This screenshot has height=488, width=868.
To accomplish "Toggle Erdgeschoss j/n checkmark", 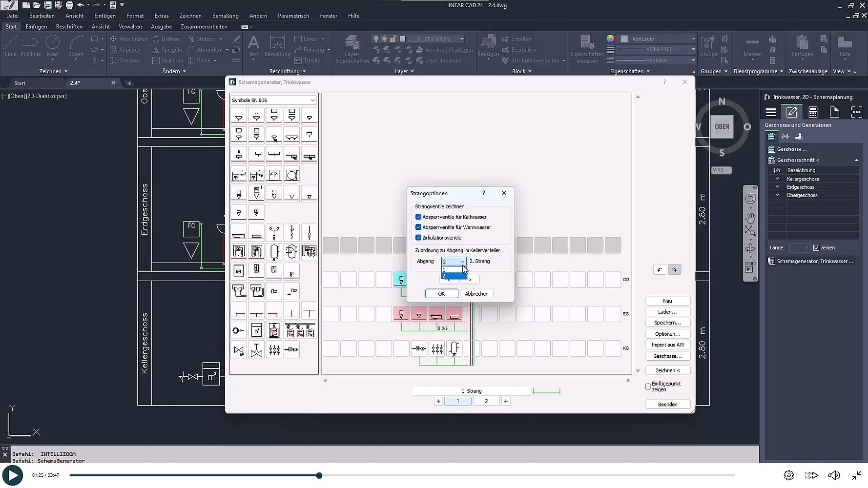I will point(777,187).
